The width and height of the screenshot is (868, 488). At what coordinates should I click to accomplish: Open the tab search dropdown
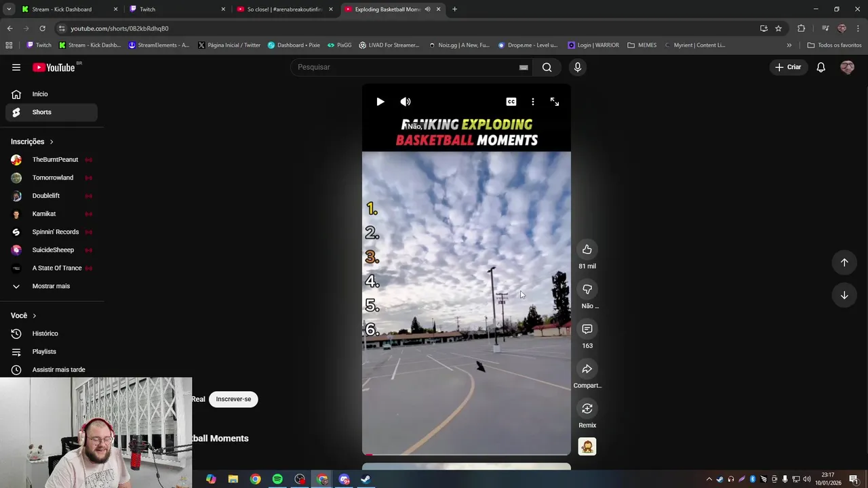9,9
